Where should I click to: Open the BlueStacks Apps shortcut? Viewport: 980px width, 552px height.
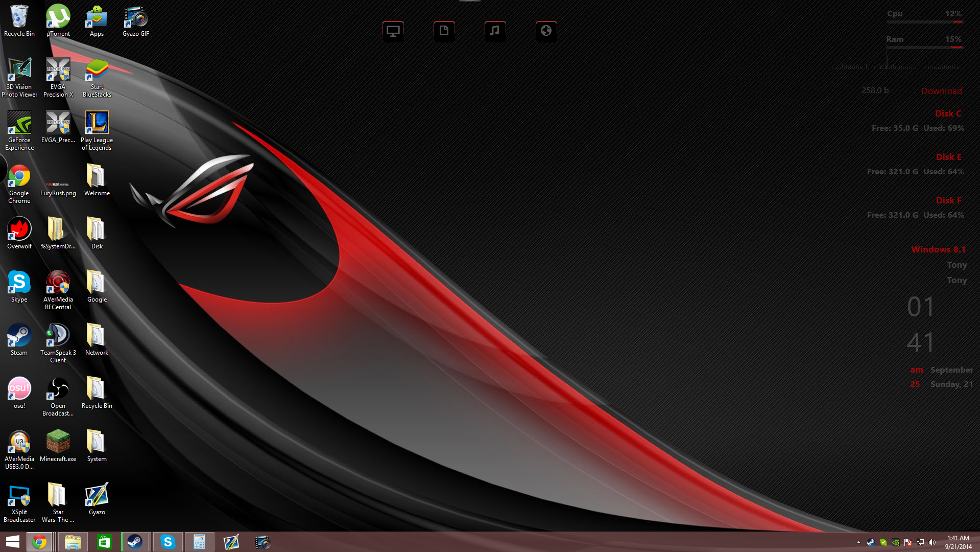click(x=97, y=20)
